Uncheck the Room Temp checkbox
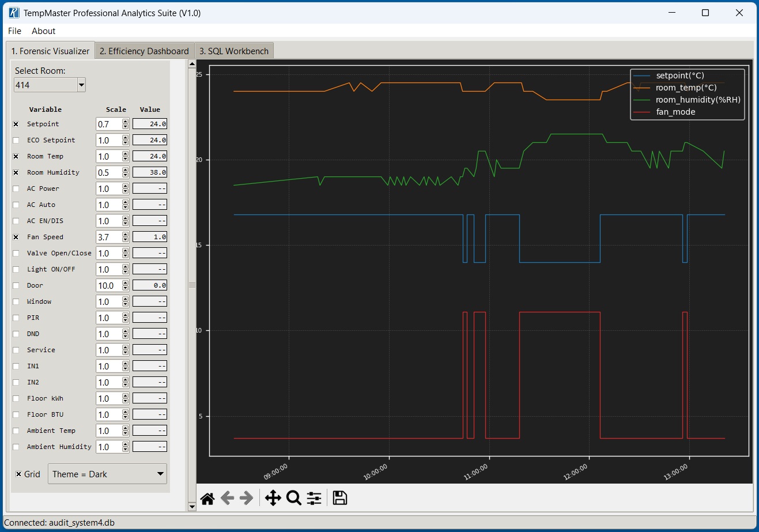759x532 pixels. [x=16, y=156]
